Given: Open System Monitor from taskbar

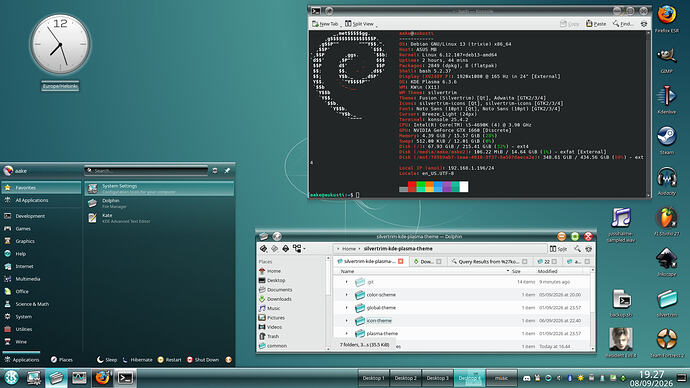Looking at the screenshot, I should pyautogui.click(x=79, y=377).
